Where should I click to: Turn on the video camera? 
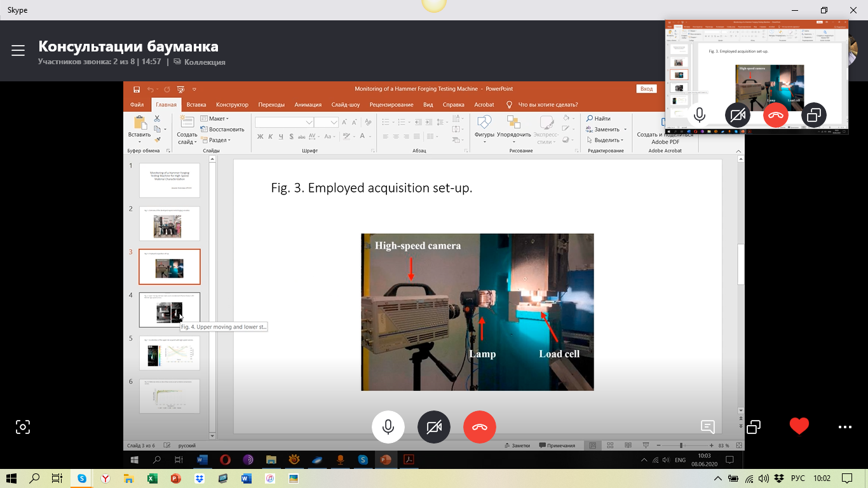click(434, 427)
